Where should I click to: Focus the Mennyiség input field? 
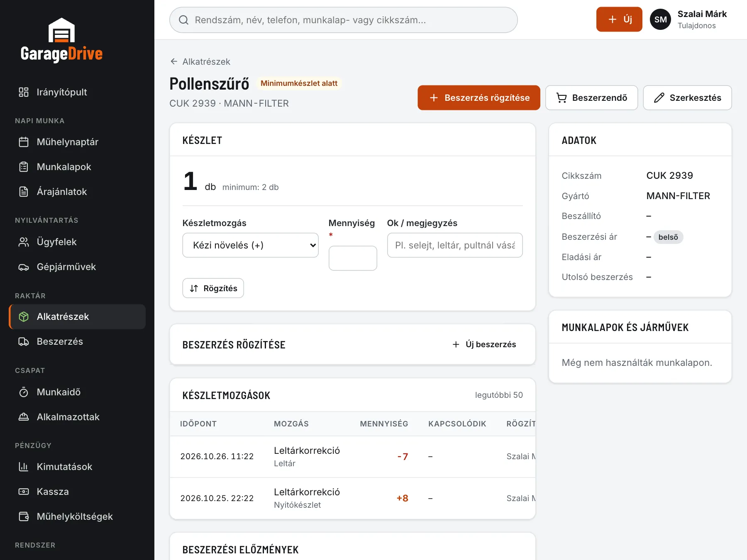[x=353, y=258]
